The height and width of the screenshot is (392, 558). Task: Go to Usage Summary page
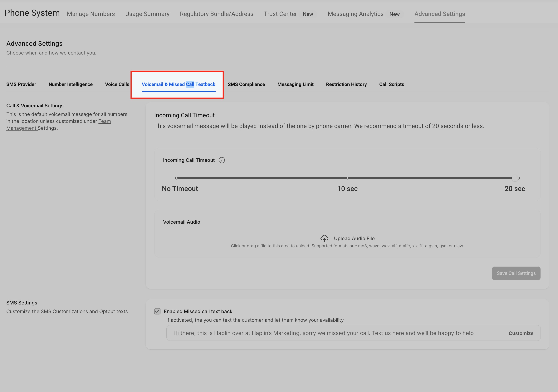click(x=147, y=14)
